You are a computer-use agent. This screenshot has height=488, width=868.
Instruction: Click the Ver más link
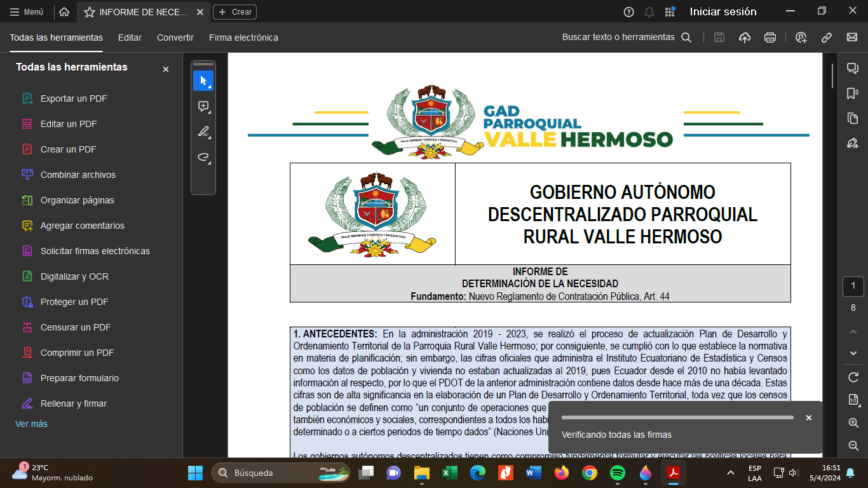[x=31, y=424]
